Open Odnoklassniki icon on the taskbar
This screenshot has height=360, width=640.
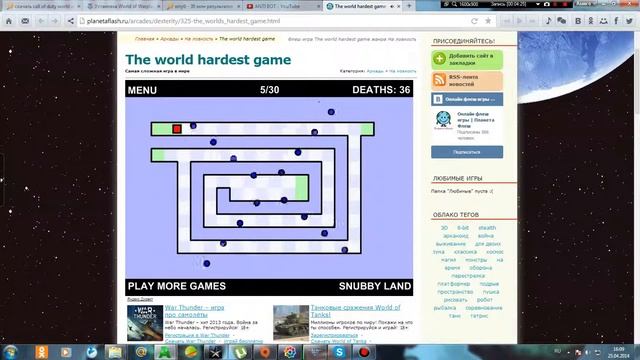(x=41, y=352)
